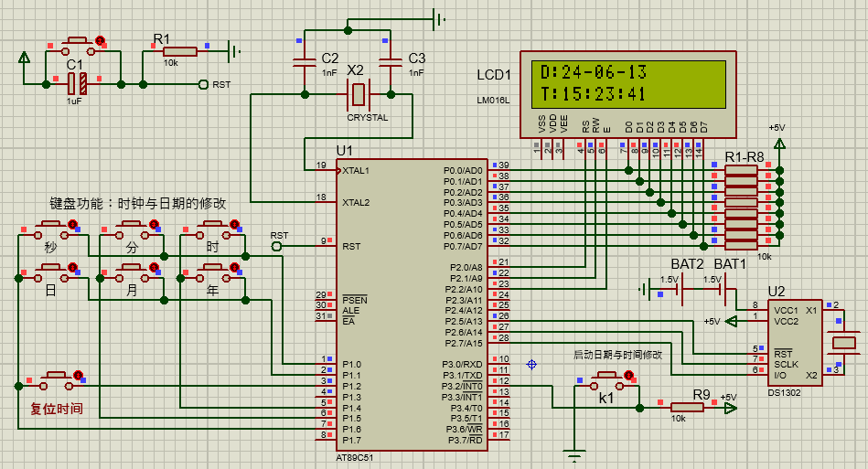Image resolution: width=868 pixels, height=469 pixels.
Task: Click the power arrow terminal left of C1
Action: click(x=25, y=57)
